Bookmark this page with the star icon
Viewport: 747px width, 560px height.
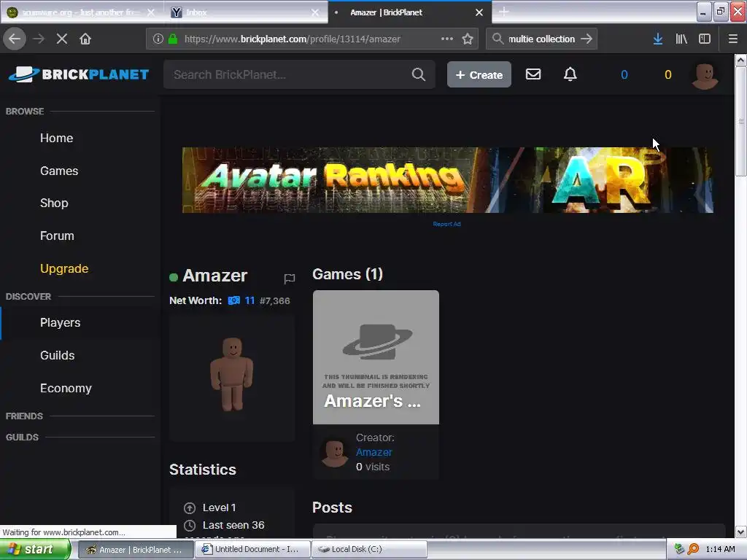point(468,39)
